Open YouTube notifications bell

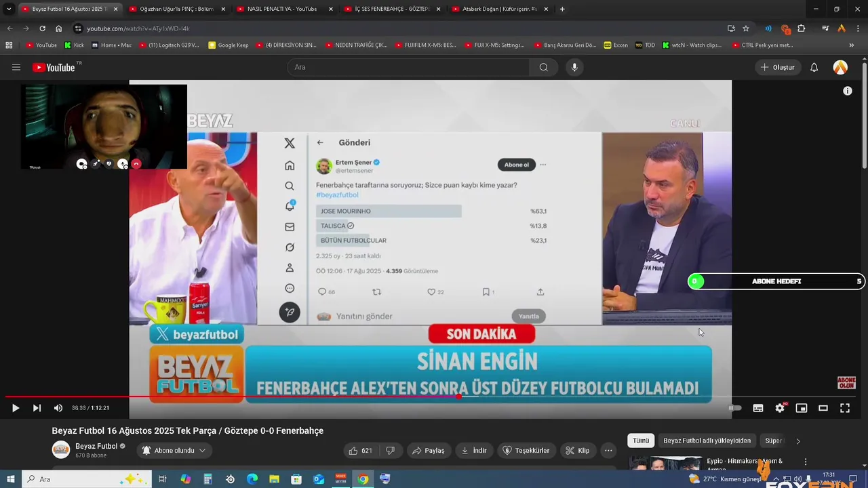click(x=814, y=67)
